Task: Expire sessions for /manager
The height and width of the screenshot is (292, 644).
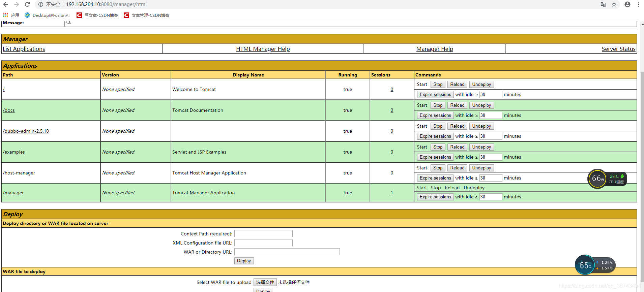Action: click(435, 197)
